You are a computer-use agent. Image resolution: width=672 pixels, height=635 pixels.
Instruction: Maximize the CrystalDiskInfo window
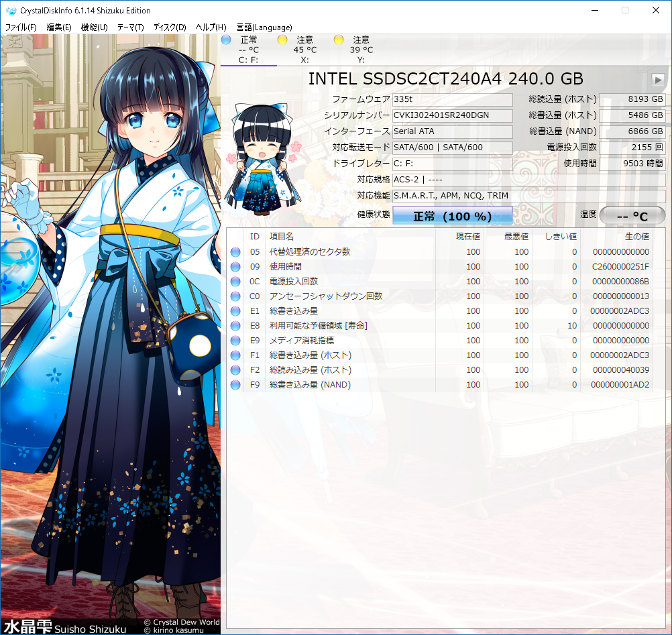625,10
